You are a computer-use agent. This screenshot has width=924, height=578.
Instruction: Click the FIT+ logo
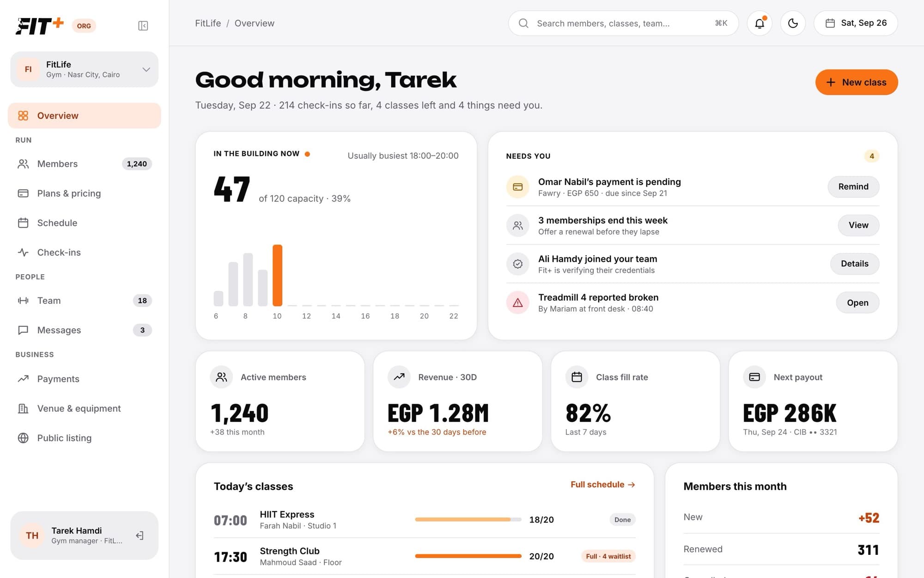(40, 26)
